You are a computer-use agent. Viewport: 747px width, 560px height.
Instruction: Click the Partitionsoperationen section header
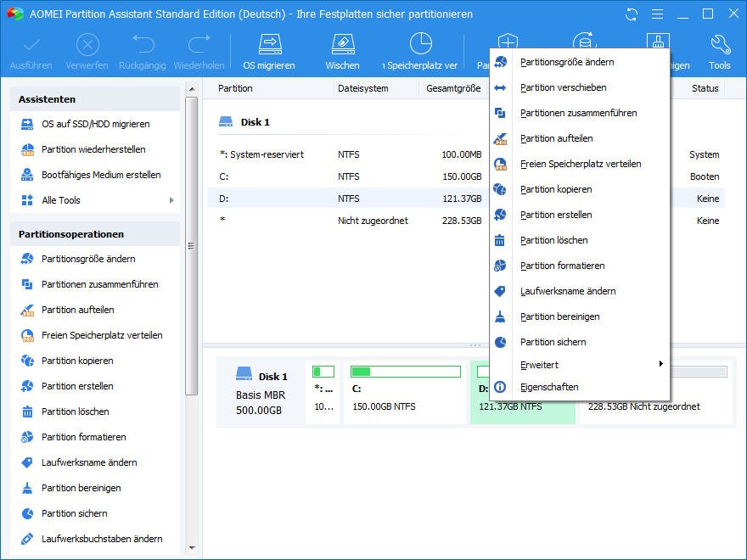tap(95, 234)
